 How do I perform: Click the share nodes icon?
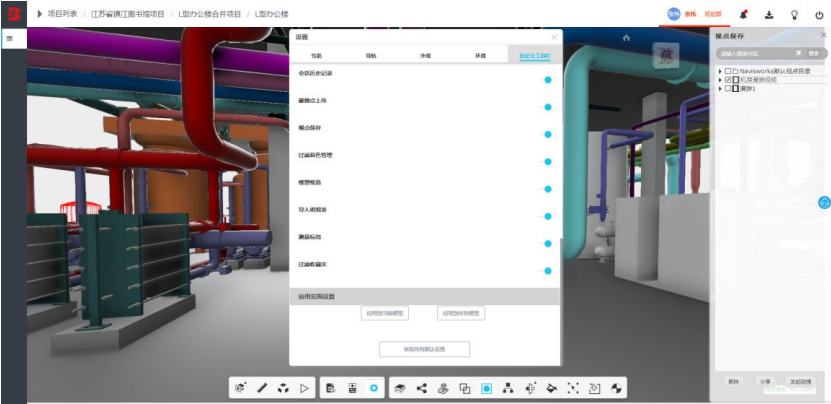click(422, 388)
